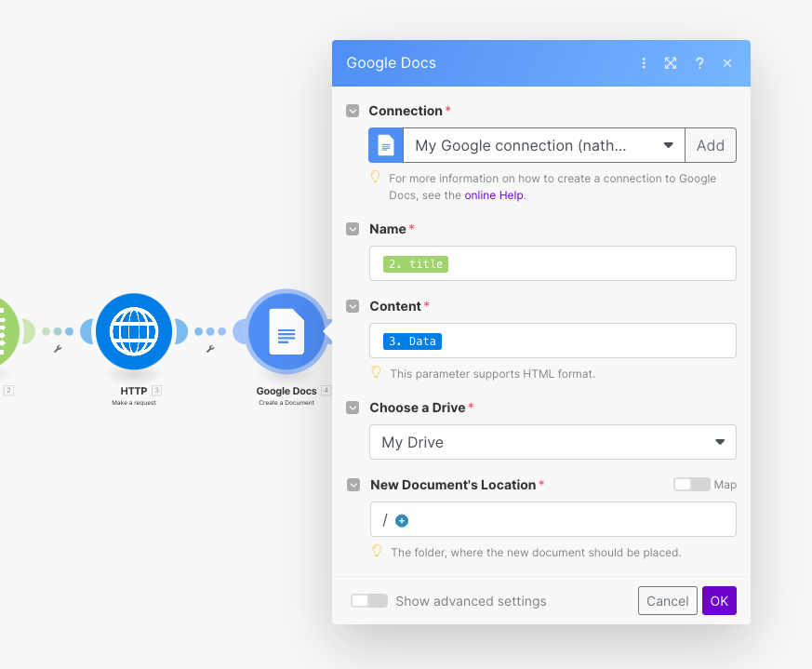Open the My Google connection dropdown
The image size is (812, 669).
click(x=544, y=145)
